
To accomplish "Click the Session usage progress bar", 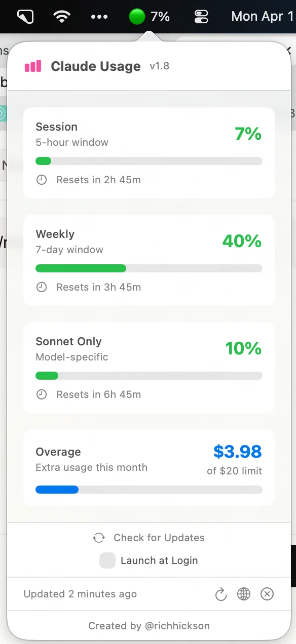I will coord(149,161).
